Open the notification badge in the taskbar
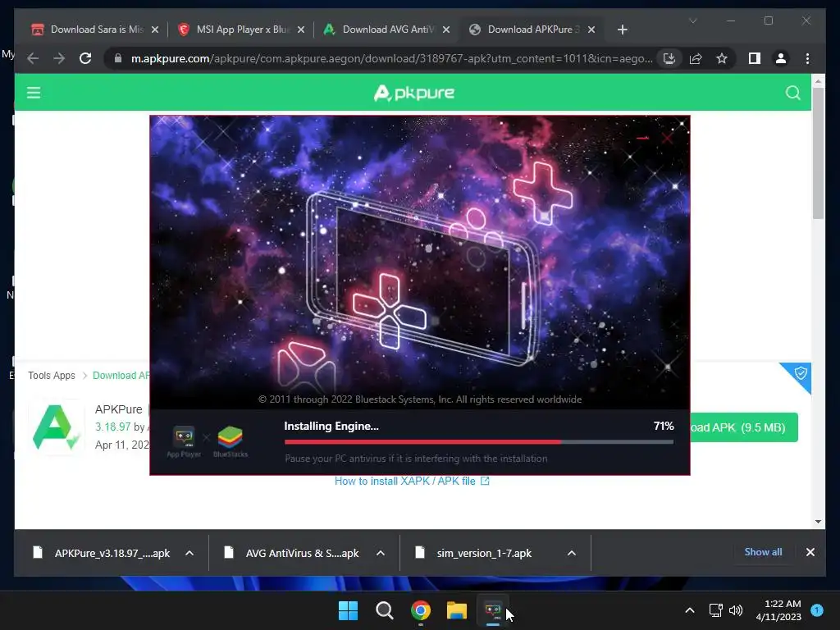Image resolution: width=840 pixels, height=630 pixels. 817,609
